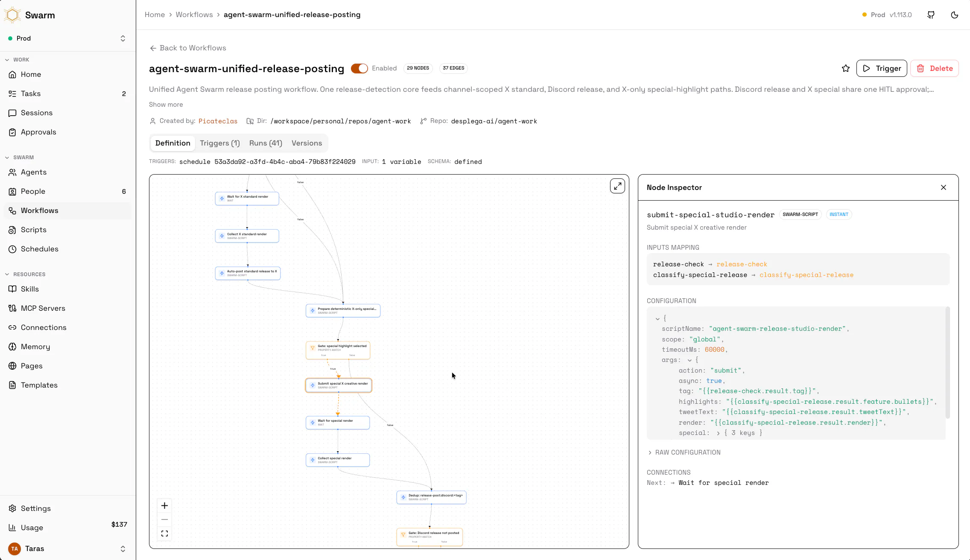Select the Gate: Discord release not posted node
The height and width of the screenshot is (560, 970).
429,537
